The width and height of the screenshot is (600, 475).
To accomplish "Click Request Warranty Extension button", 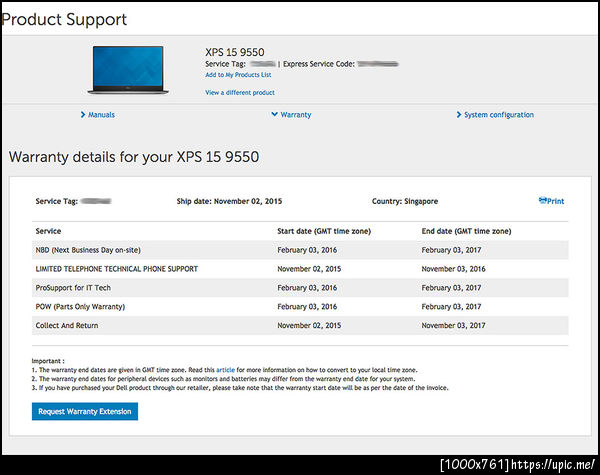I will tap(85, 411).
